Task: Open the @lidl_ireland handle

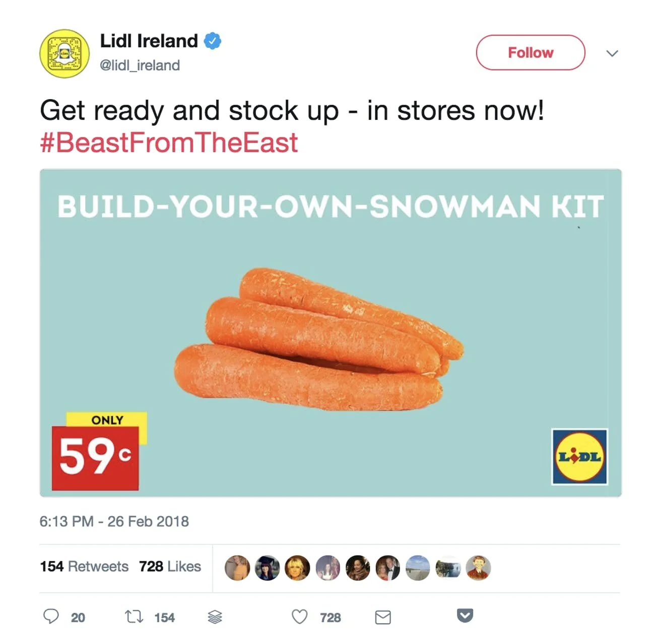Action: point(140,65)
